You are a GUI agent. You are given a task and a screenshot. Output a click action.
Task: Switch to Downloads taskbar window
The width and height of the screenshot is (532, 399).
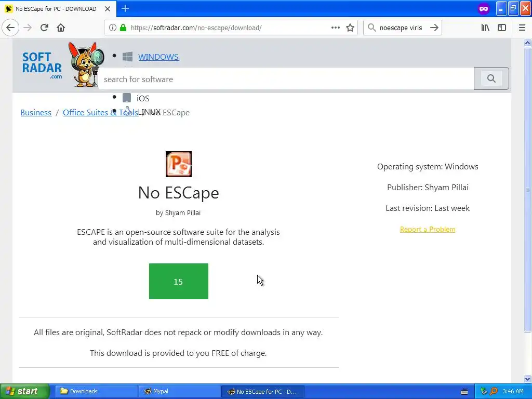pyautogui.click(x=96, y=391)
